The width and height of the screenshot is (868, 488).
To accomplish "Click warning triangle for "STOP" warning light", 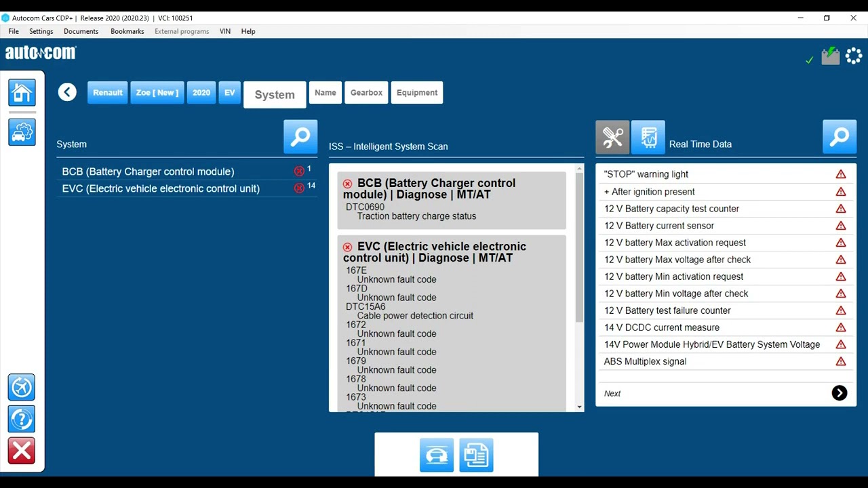I will point(841,174).
